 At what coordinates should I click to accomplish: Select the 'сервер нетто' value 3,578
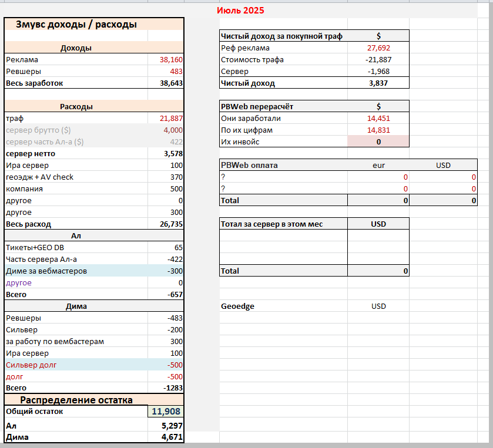(173, 154)
